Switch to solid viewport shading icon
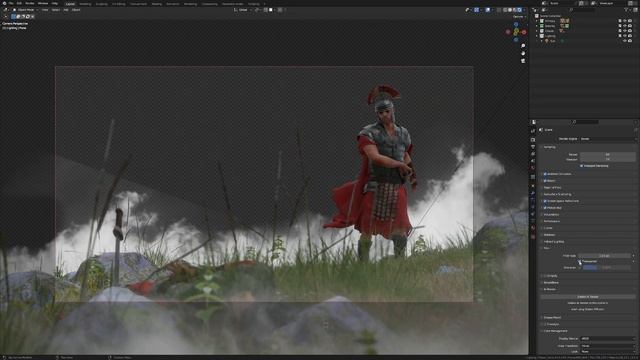The height and width of the screenshot is (360, 640). [510, 10]
